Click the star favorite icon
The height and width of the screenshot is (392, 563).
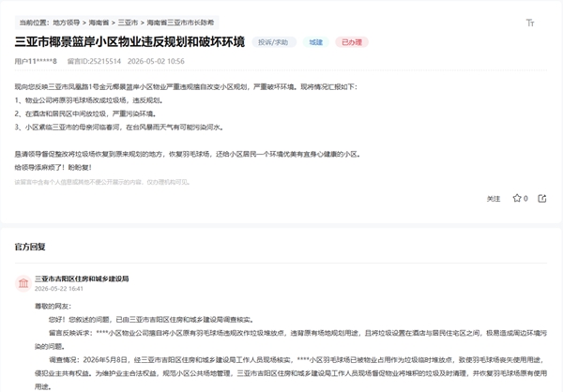517,198
